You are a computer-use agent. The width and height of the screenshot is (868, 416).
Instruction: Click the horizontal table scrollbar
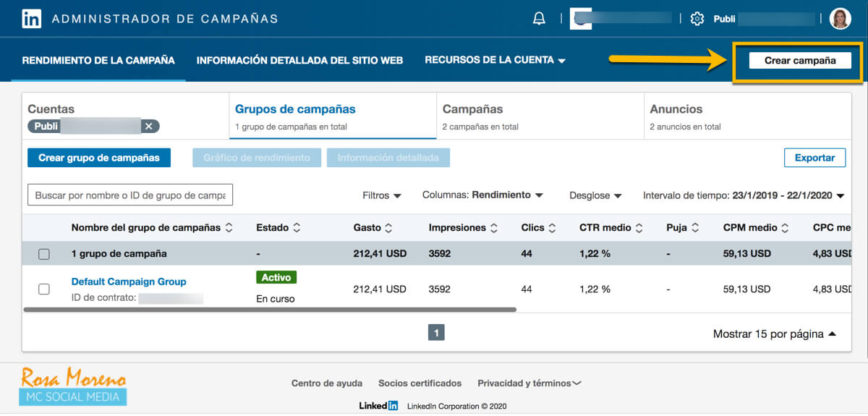point(270,309)
